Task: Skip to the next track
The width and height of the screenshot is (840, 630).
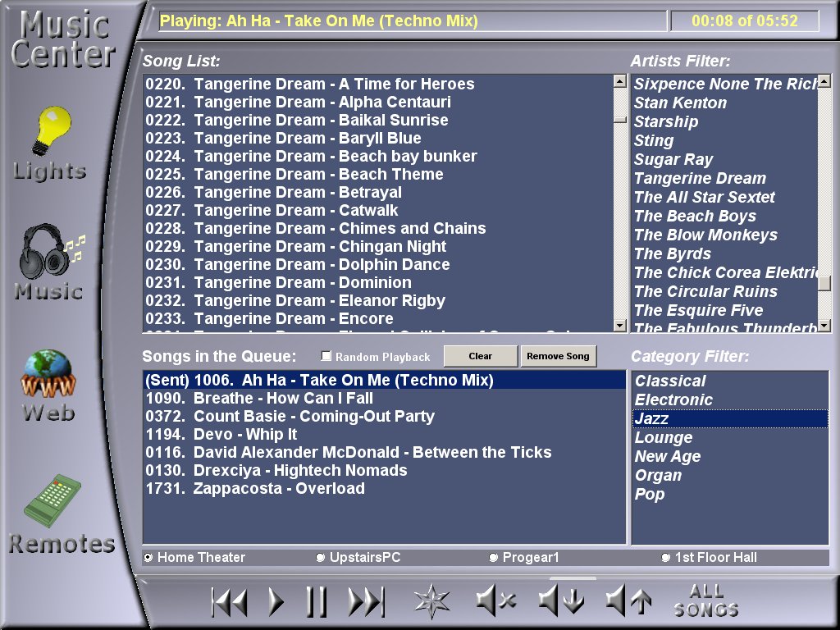Action: pos(366,602)
